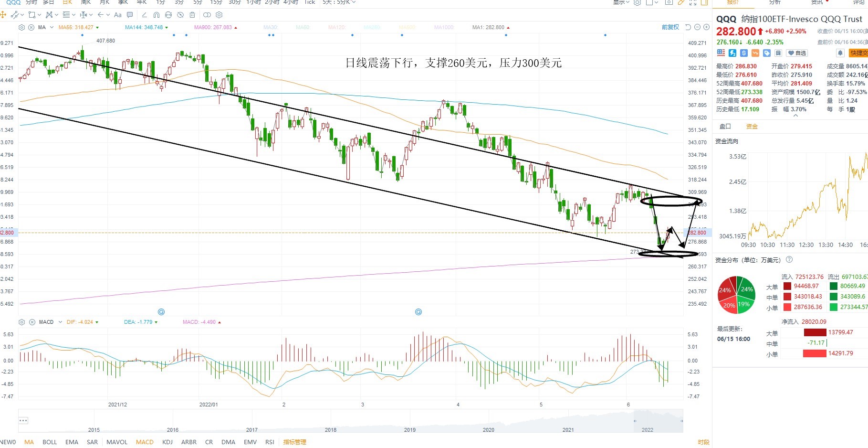Enable the BOLL indicator
The image size is (868, 448).
pyautogui.click(x=50, y=442)
